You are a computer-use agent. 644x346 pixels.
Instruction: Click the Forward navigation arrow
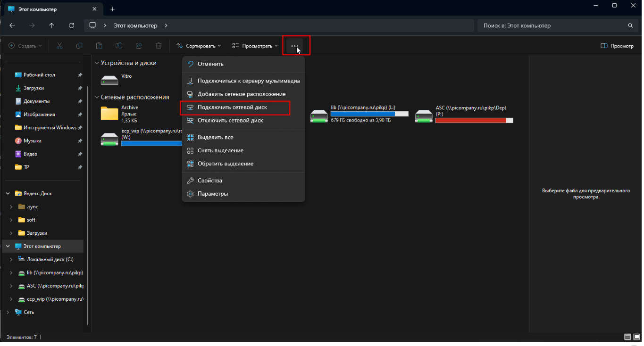32,25
